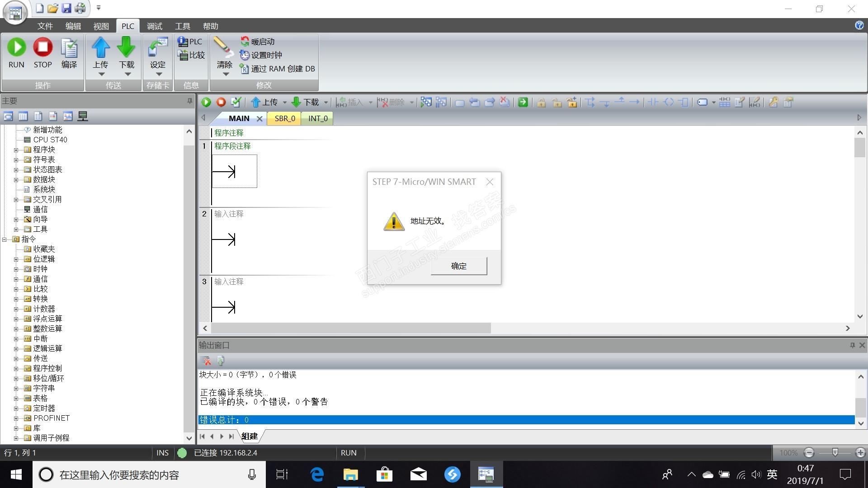Switch to SBR_0 editor tab
The image size is (868, 488).
284,118
